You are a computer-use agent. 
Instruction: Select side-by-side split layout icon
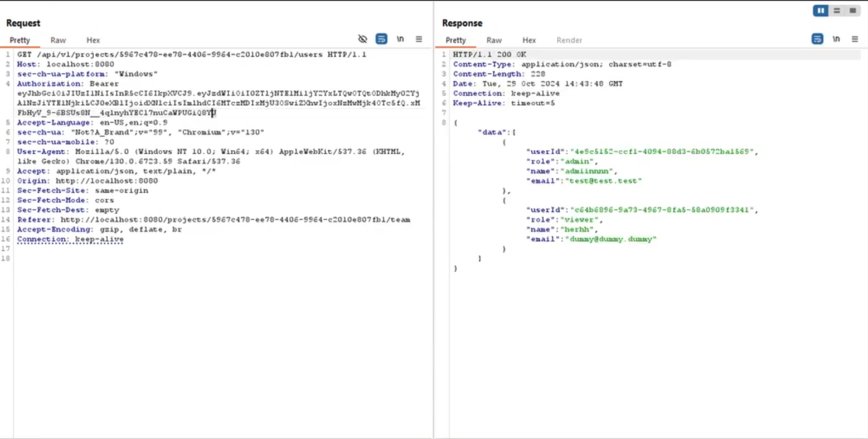[x=821, y=11]
